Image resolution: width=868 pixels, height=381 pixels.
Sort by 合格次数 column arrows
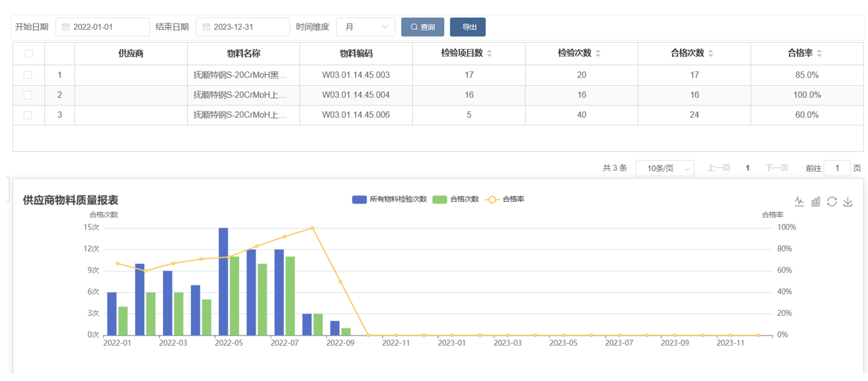(x=711, y=53)
